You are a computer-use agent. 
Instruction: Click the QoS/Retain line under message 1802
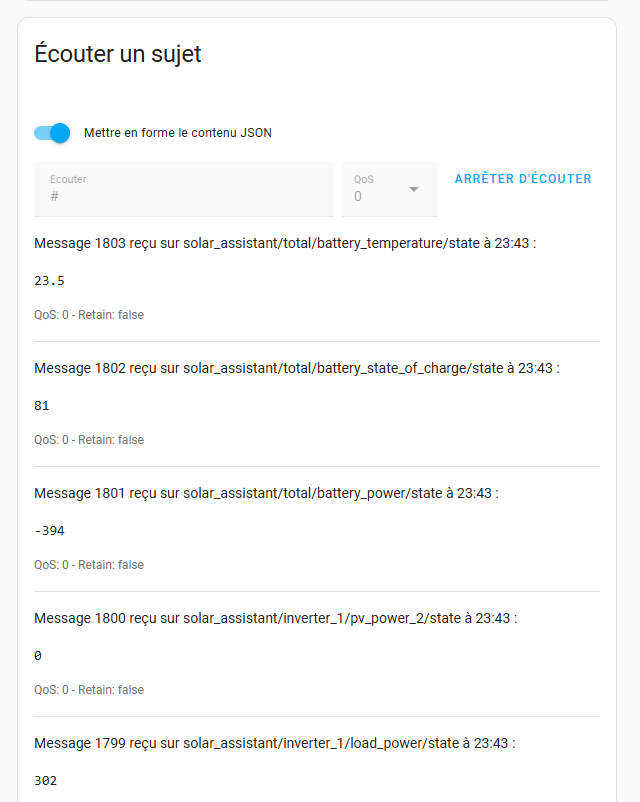tap(89, 440)
